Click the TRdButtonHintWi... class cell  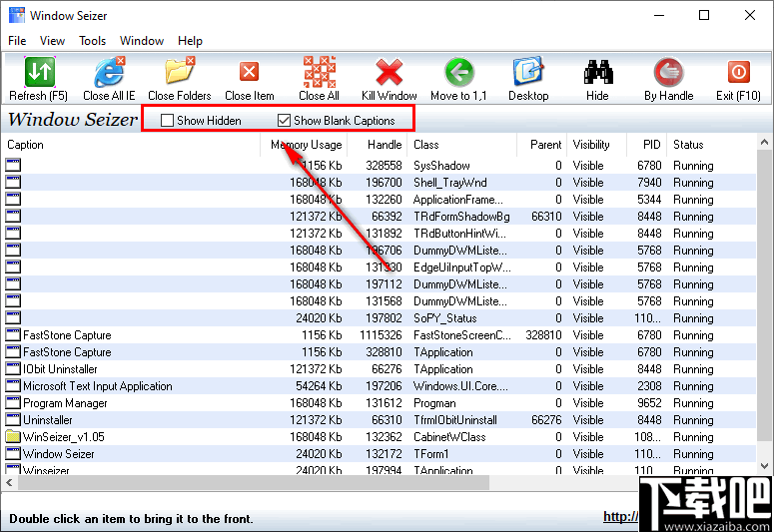click(459, 233)
